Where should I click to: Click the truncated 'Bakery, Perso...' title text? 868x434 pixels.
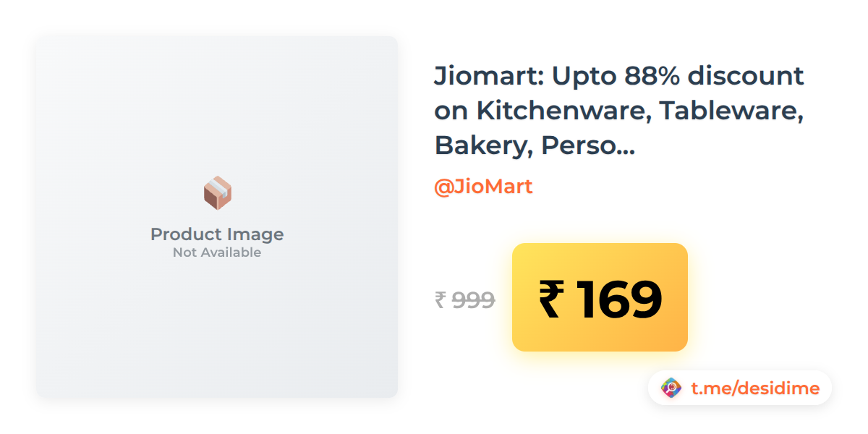[x=535, y=146]
